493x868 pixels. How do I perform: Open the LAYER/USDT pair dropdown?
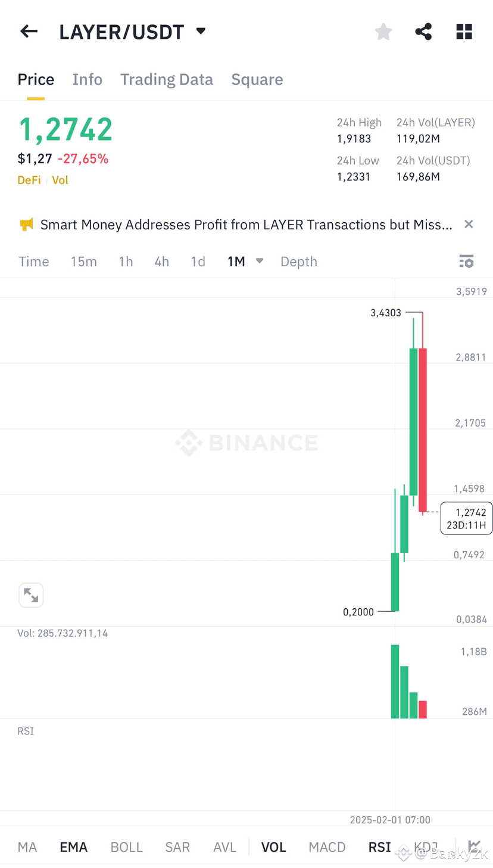point(200,31)
